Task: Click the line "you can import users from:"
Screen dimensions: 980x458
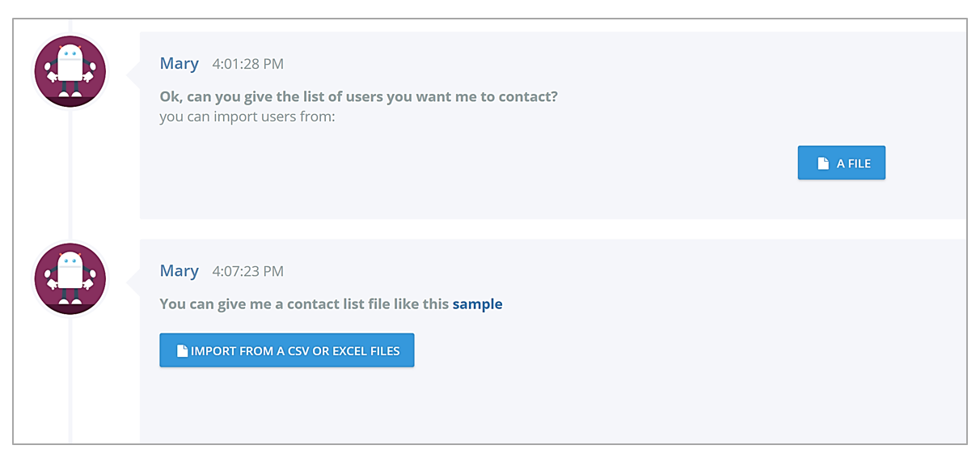Action: pyautogui.click(x=247, y=117)
